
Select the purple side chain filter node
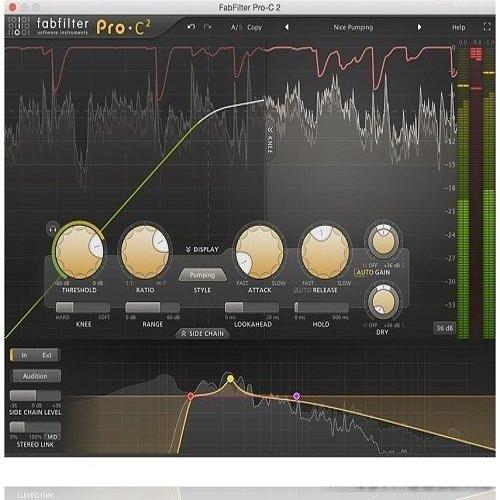pyautogui.click(x=296, y=396)
